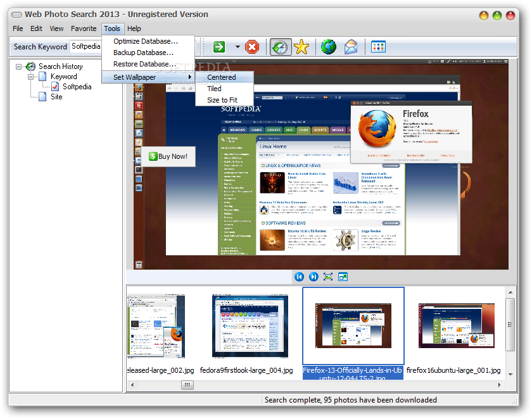
Task: Click the globe web browser icon
Action: 329,47
